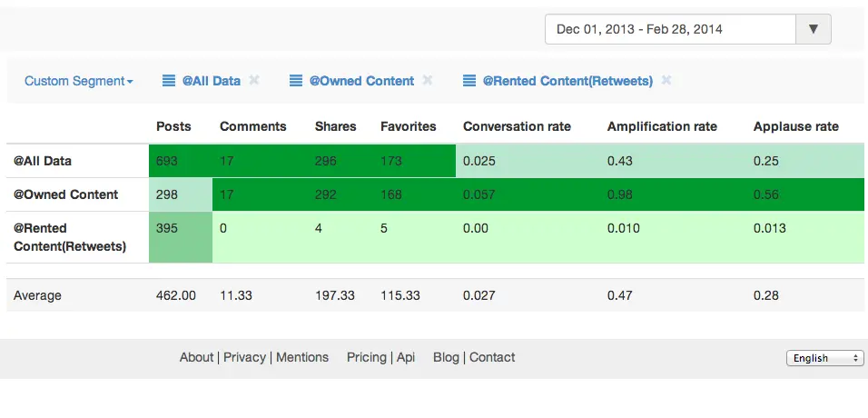Open the date range dropdown arrow
This screenshot has height=418, width=868.
814,29
